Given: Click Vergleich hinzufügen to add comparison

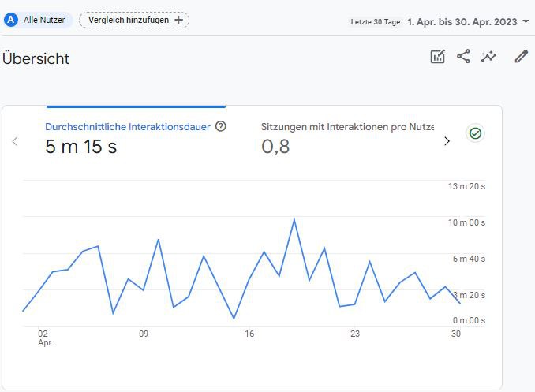Looking at the screenshot, I should coord(128,20).
